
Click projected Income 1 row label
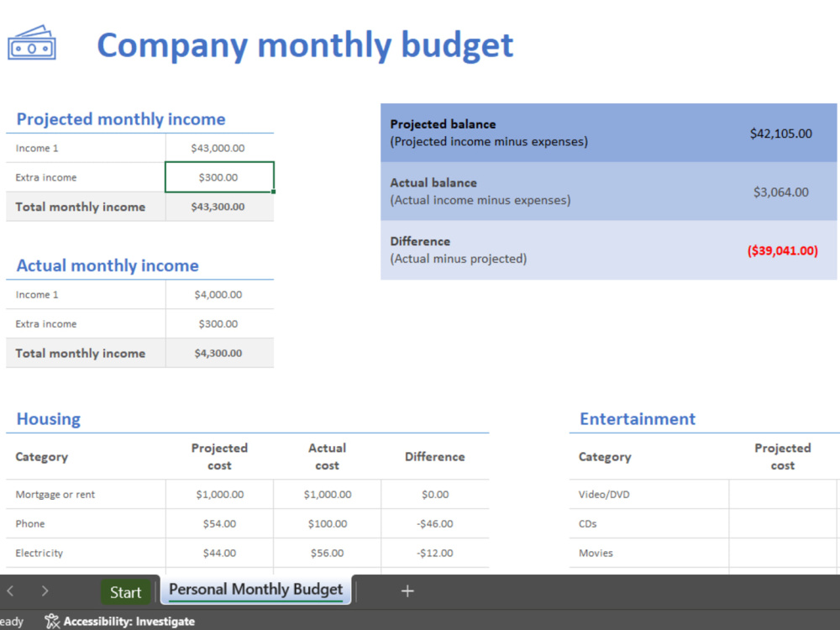pos(37,148)
